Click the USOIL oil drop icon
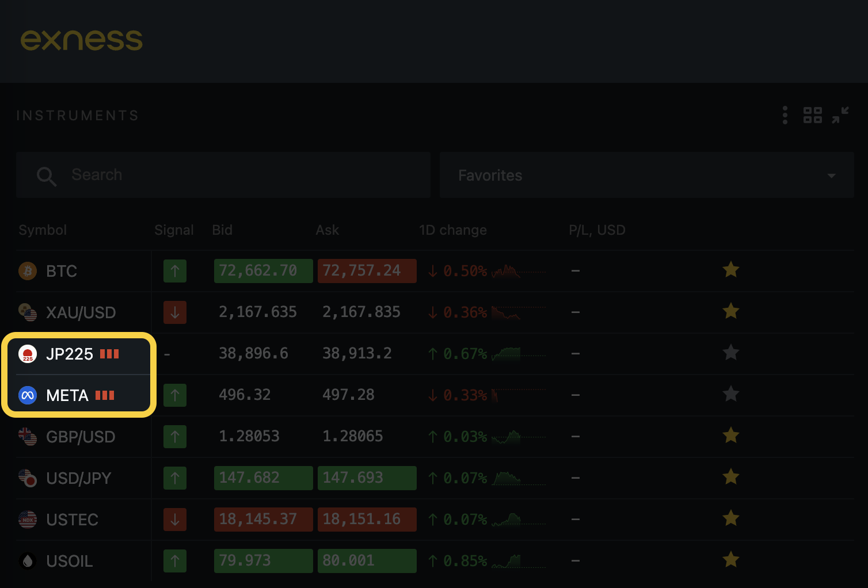This screenshot has height=588, width=868. click(28, 561)
